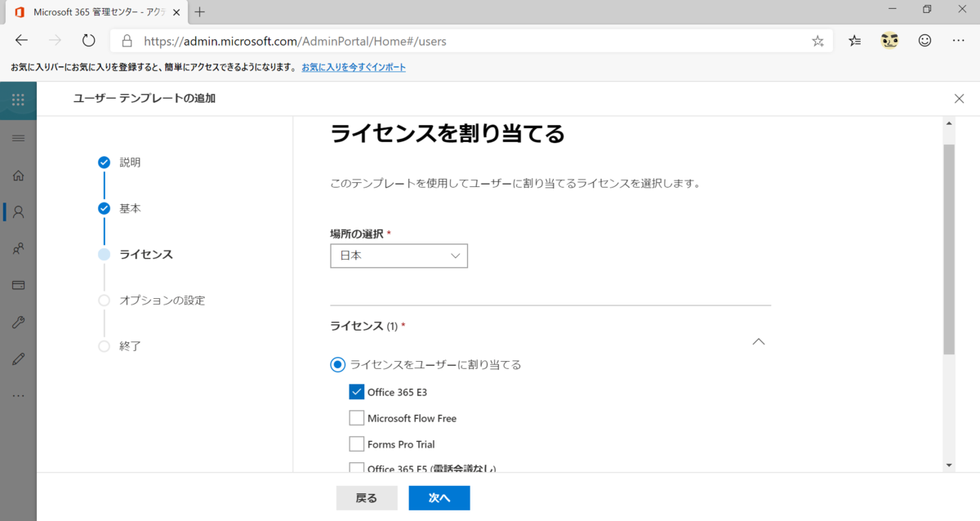The height and width of the screenshot is (521, 980).
Task: Click the browser back arrow
Action: click(21, 41)
